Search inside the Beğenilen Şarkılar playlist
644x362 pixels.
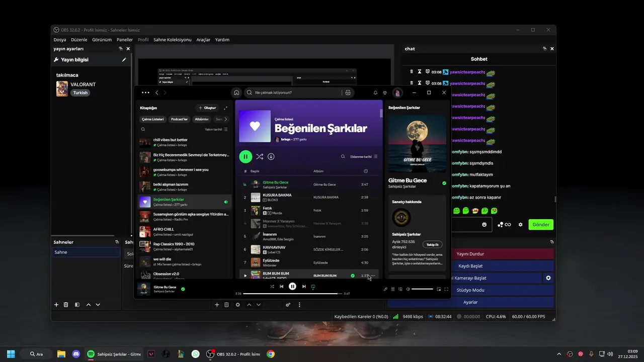pos(343,156)
